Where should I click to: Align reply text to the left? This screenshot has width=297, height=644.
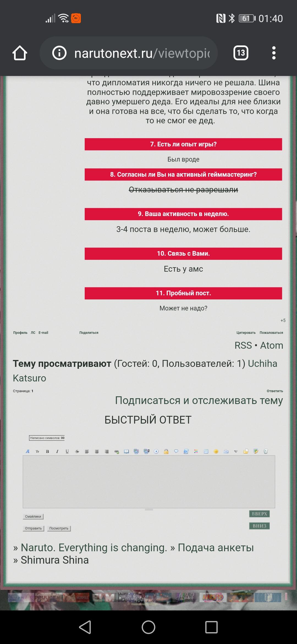(87, 451)
